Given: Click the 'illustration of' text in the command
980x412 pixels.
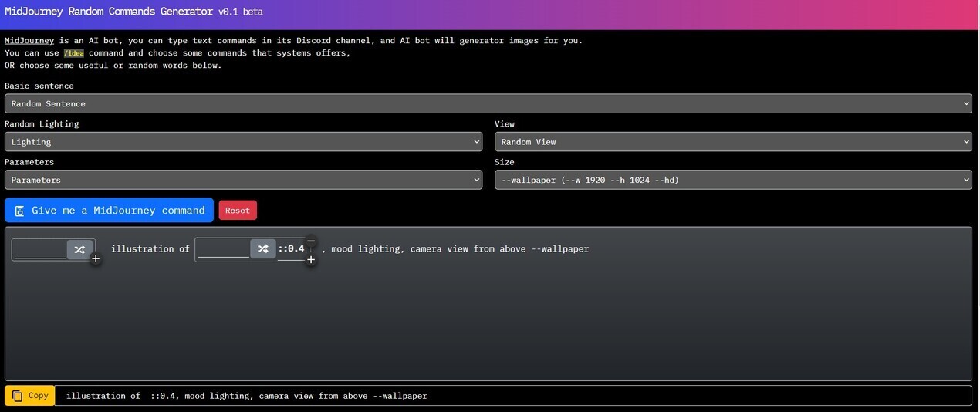Looking at the screenshot, I should (x=150, y=248).
